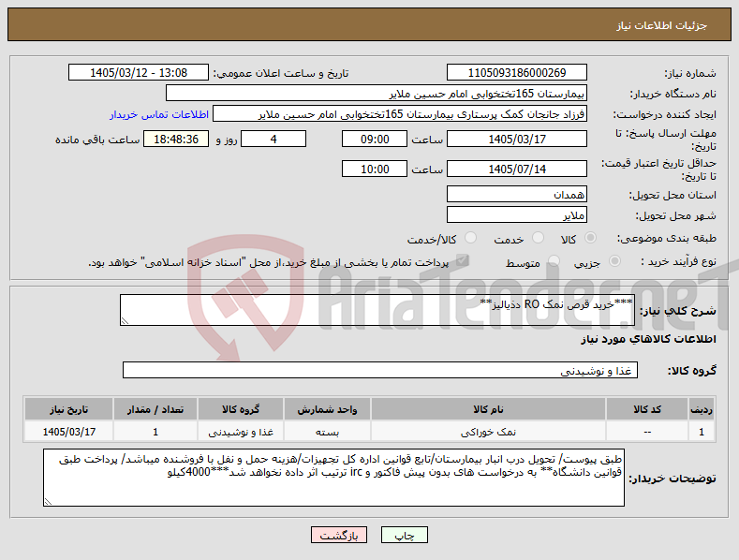Click the واحد شمارش column header
Screen dimensions: 739x560
pyautogui.click(x=327, y=408)
